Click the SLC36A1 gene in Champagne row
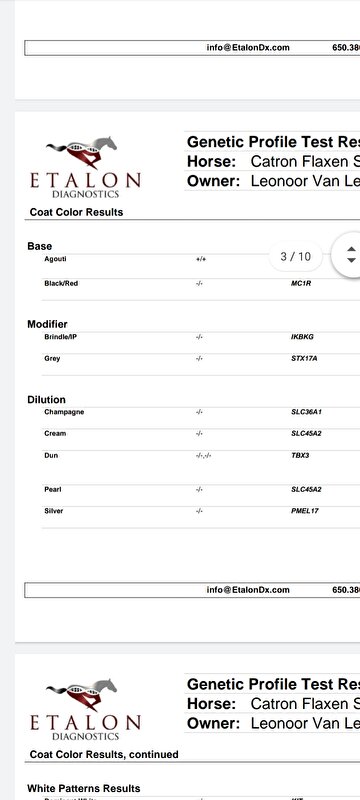This screenshot has height=800, width=360. click(306, 412)
